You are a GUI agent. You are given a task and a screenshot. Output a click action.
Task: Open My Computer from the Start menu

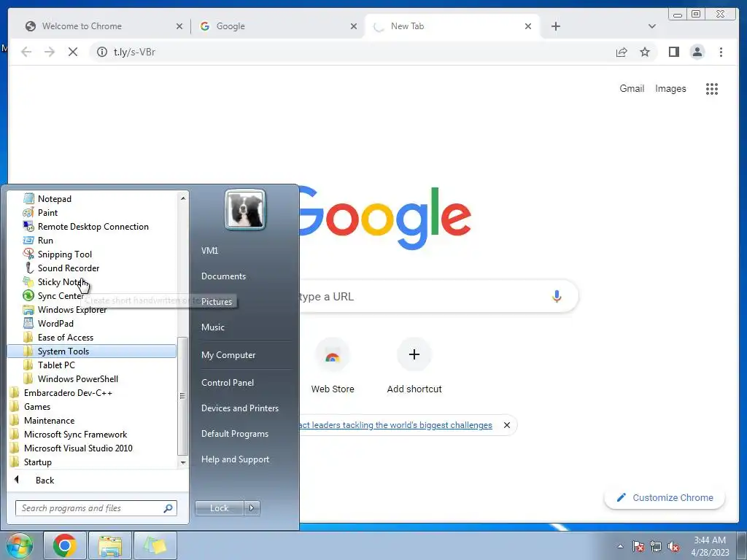228,355
